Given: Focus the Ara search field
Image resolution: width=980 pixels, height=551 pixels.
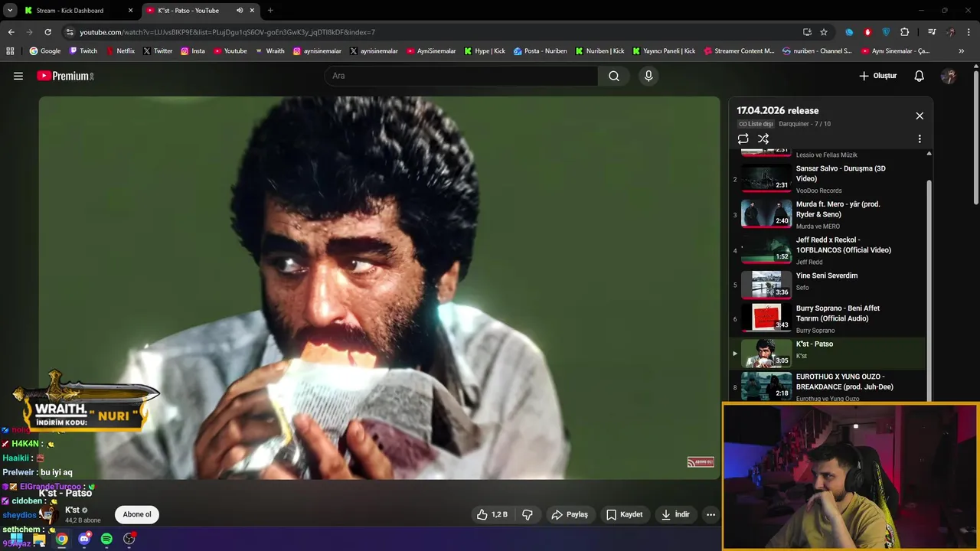Looking at the screenshot, I should point(461,76).
